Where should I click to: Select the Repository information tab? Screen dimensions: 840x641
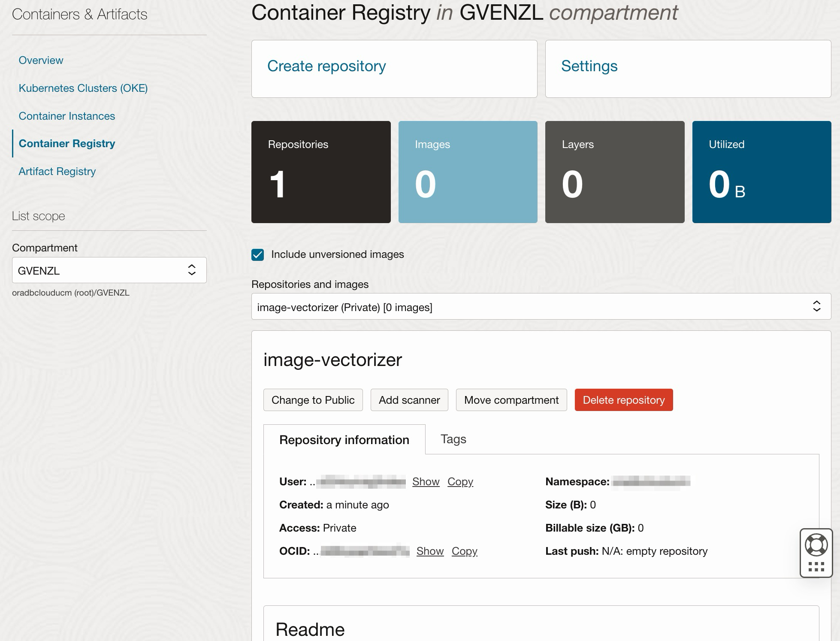tap(344, 440)
